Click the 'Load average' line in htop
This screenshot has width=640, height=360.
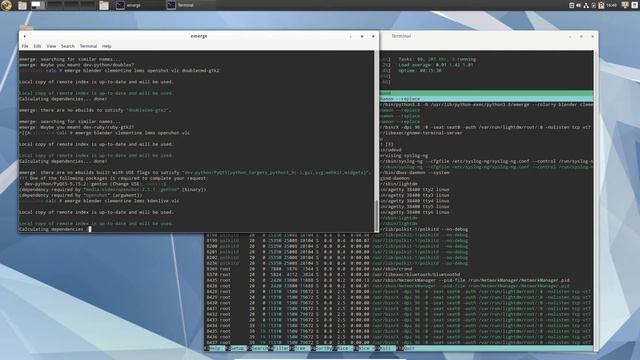click(436, 65)
